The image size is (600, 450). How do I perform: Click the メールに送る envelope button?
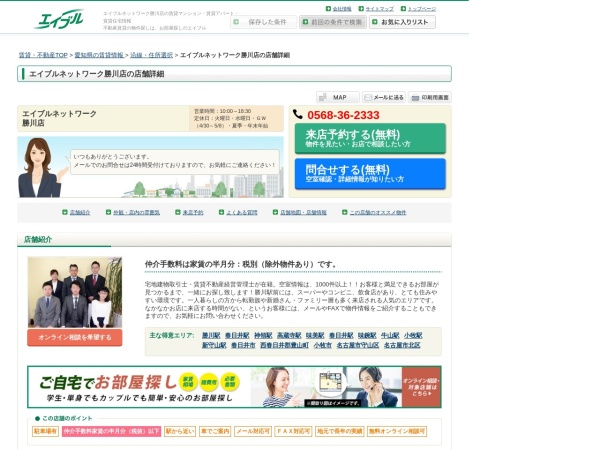coord(384,97)
